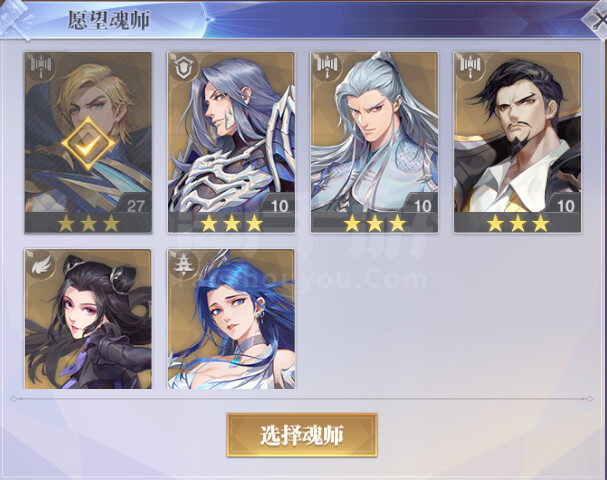Image resolution: width=607 pixels, height=480 pixels.
Task: Click the wing class icon on the black-haired female
Action: (41, 265)
